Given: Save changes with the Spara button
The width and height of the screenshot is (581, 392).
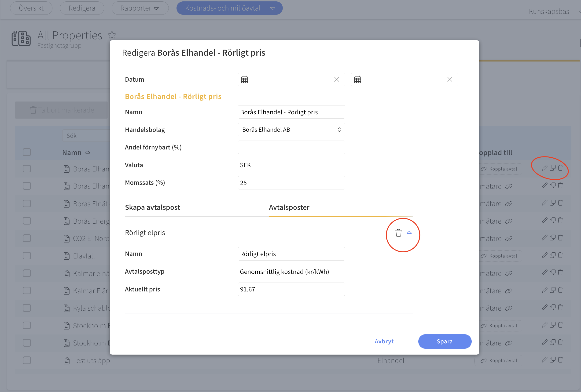Looking at the screenshot, I should [x=445, y=341].
